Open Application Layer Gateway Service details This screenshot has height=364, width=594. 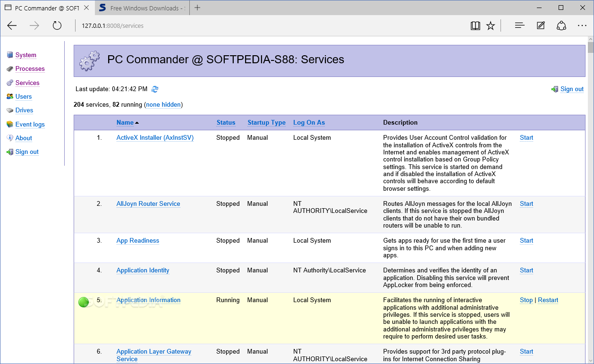(154, 355)
